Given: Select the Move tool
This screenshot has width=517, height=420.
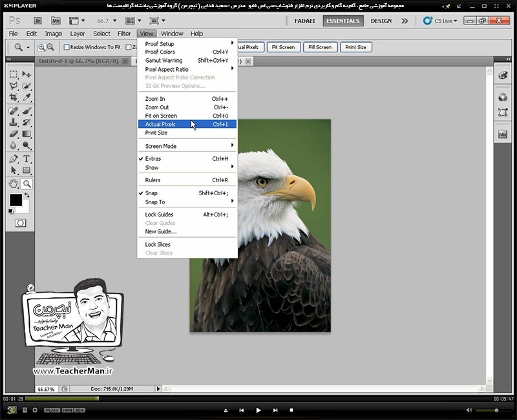Looking at the screenshot, I should click(26, 74).
